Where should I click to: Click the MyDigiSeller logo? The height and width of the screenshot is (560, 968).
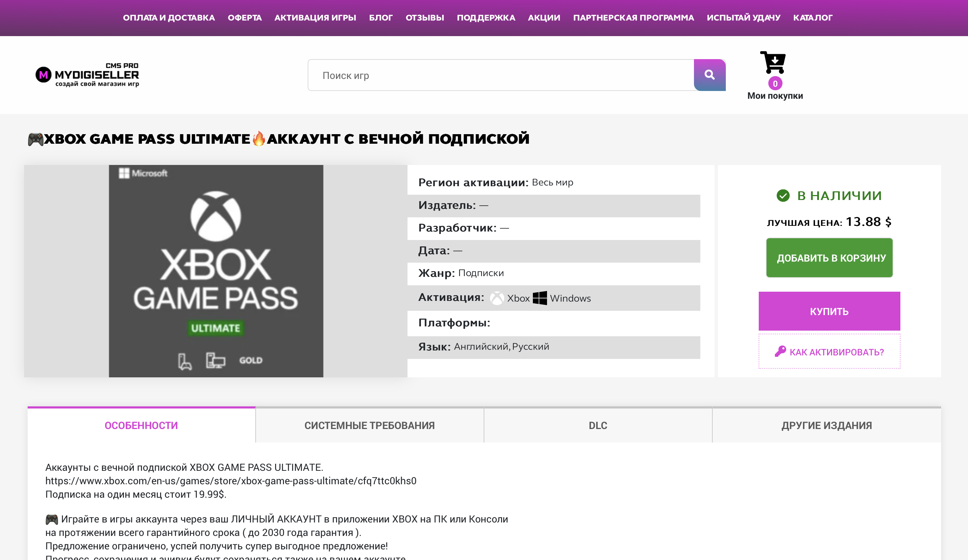87,75
